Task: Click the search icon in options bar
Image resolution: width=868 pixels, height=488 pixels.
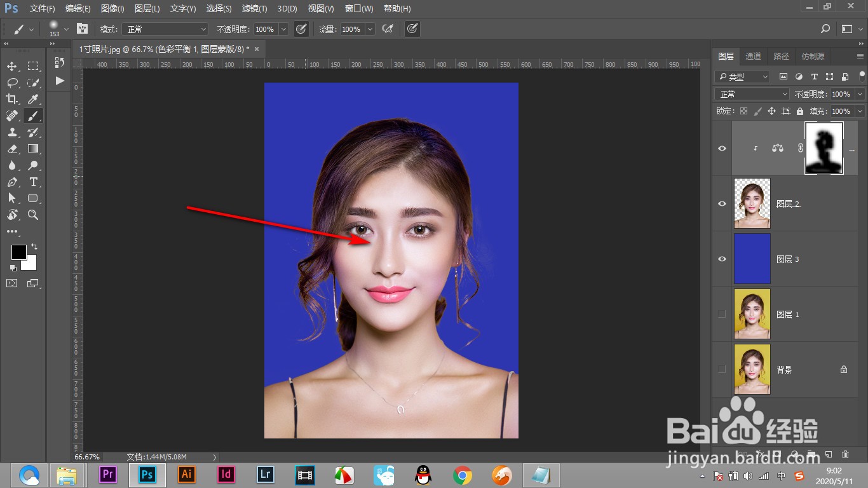Action: click(x=825, y=29)
